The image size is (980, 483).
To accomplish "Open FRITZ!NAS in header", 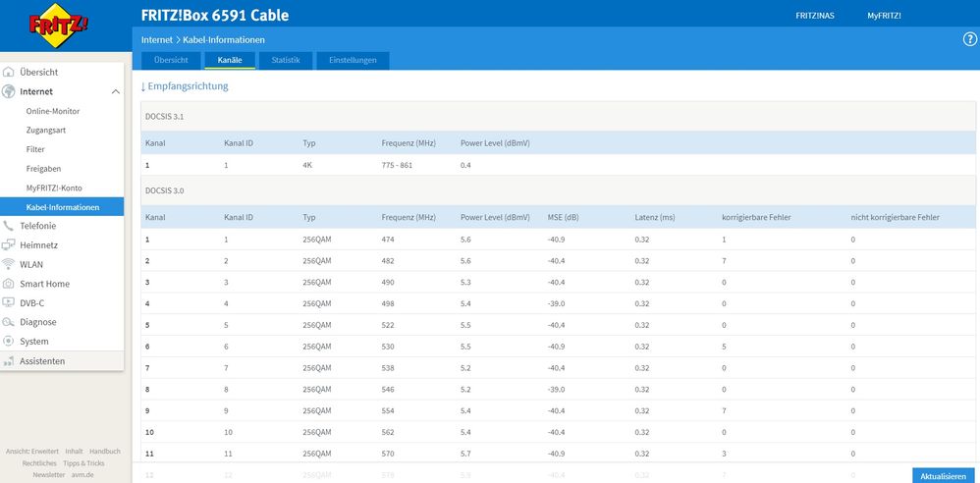I will tap(814, 16).
